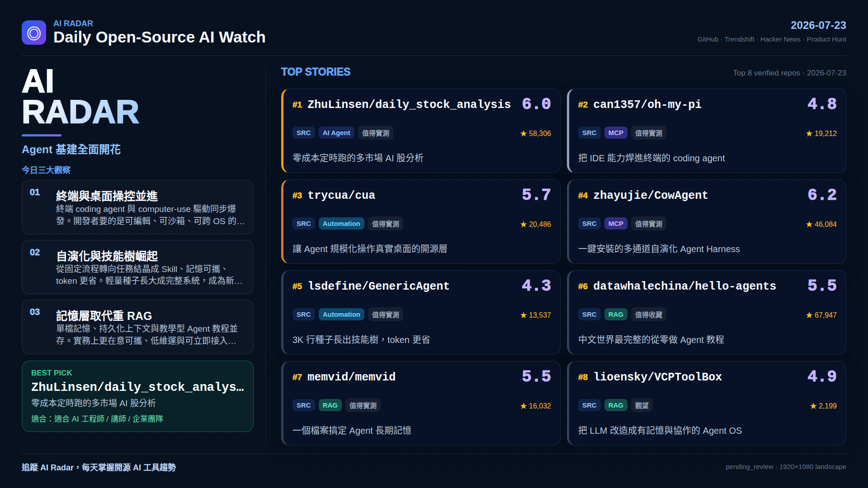The width and height of the screenshot is (868, 488).
Task: Click the 'Top 8 verified repos' text
Action: [x=766, y=73]
